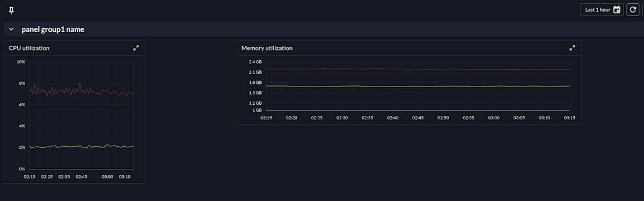
Task: Click the 1.5 GB label on Memory chart
Action: point(255,92)
